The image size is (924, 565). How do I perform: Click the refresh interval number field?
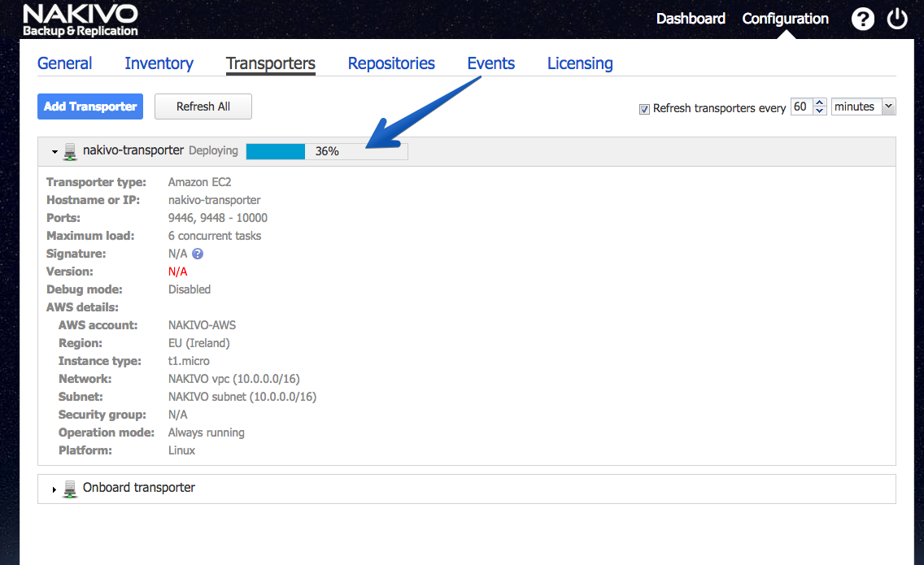[x=801, y=106]
